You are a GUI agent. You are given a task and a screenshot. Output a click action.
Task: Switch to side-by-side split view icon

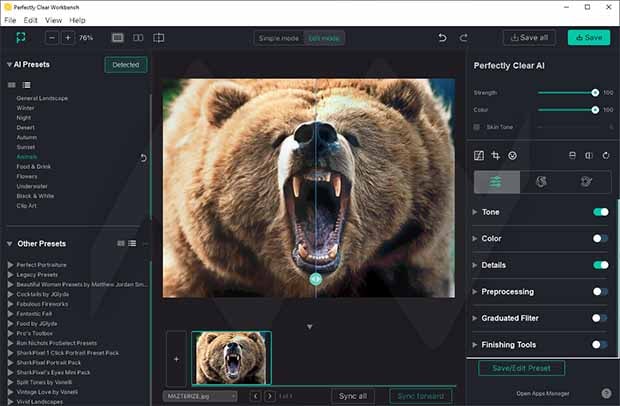(x=138, y=38)
